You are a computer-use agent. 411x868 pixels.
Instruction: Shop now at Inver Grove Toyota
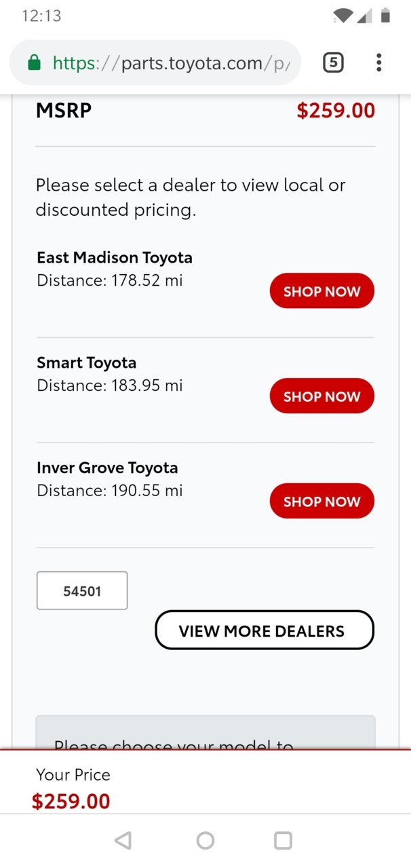tap(322, 502)
